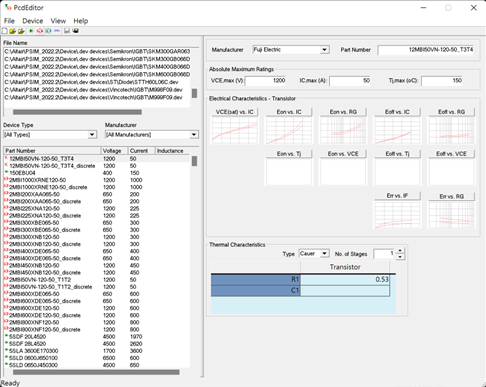Click the Part Number input field

pos(426,50)
